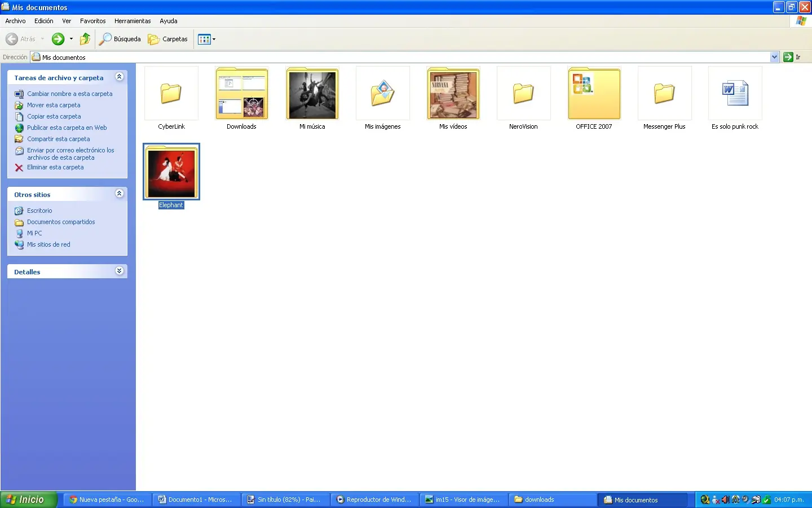Expand the address bar dropdown
This screenshot has height=508, width=812.
[774, 57]
